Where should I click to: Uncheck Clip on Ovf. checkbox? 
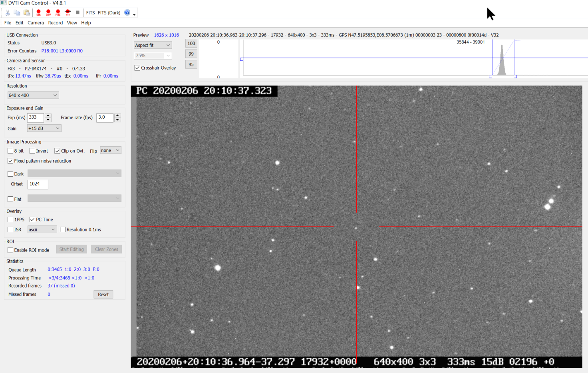click(x=57, y=151)
